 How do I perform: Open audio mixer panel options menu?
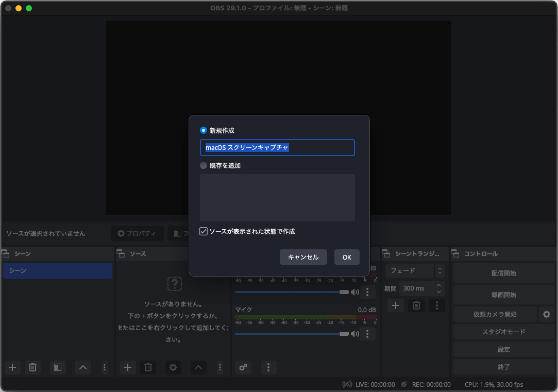pos(268,367)
